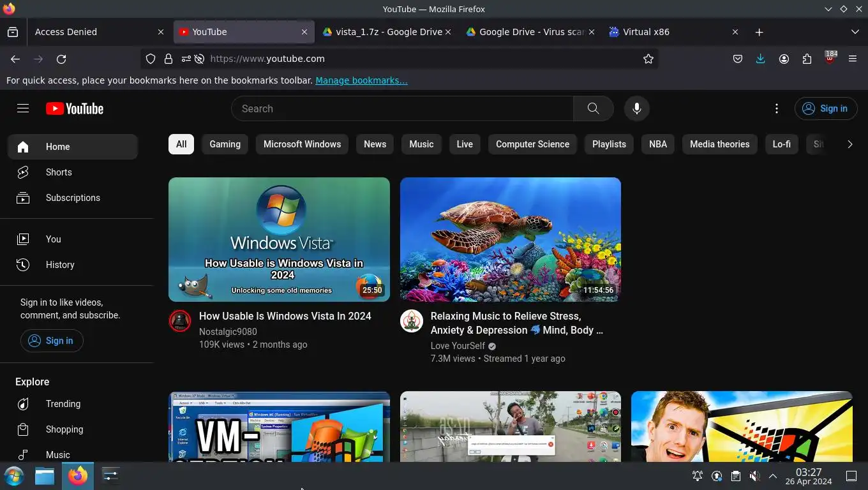
Task: Open Firefox application menu
Action: [853, 59]
